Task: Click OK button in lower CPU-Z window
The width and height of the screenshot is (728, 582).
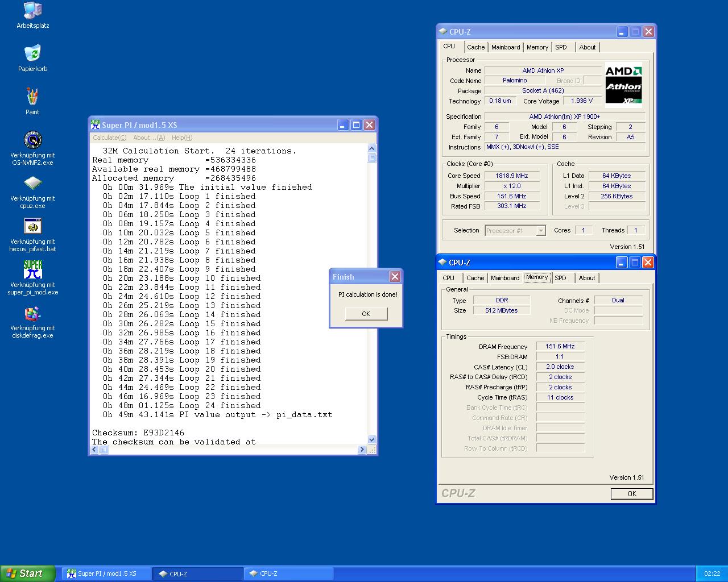Action: 632,494
